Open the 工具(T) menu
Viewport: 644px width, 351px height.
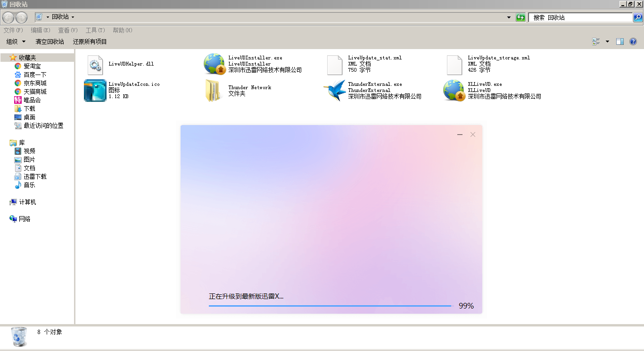click(x=95, y=30)
